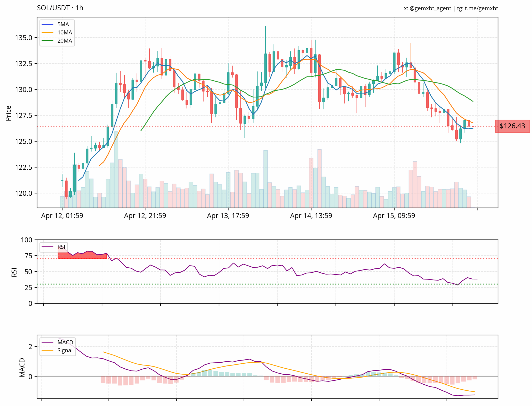Click the Signal legend entry

point(57,350)
